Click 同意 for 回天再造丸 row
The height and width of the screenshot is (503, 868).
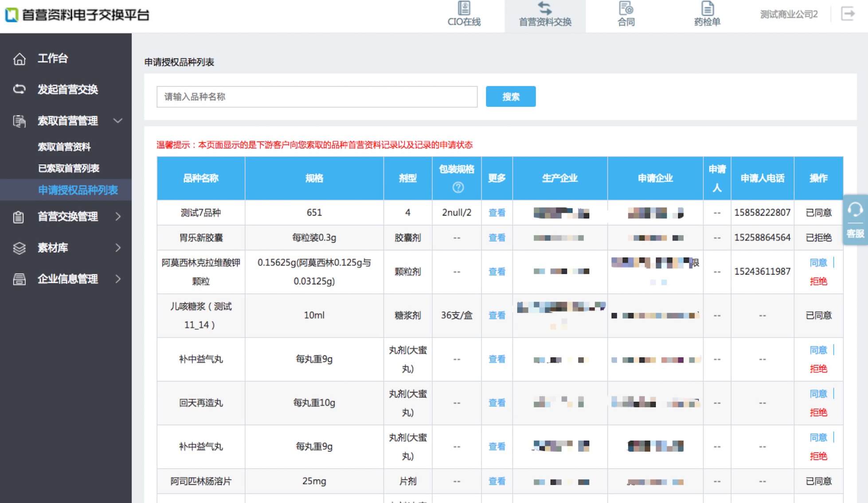[818, 394]
